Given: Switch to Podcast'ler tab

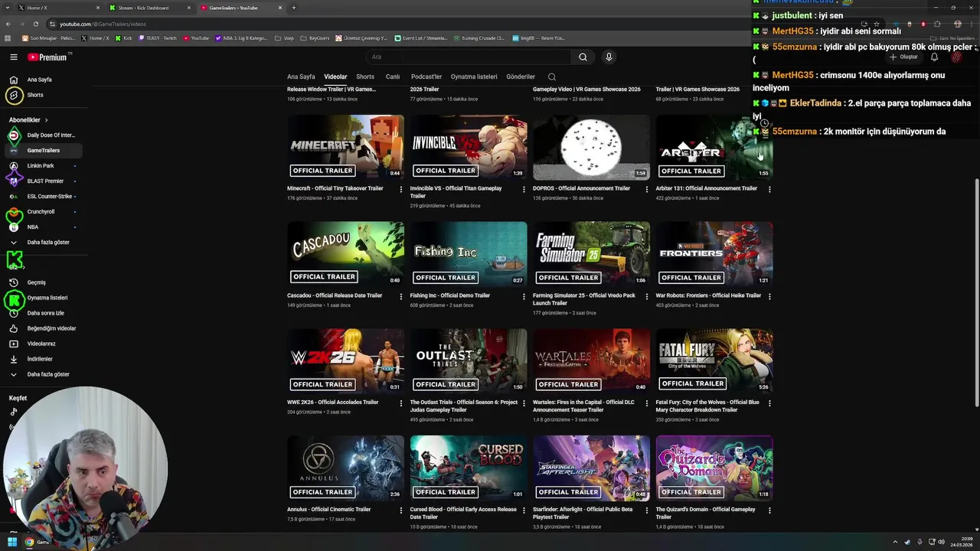Looking at the screenshot, I should 426,77.
